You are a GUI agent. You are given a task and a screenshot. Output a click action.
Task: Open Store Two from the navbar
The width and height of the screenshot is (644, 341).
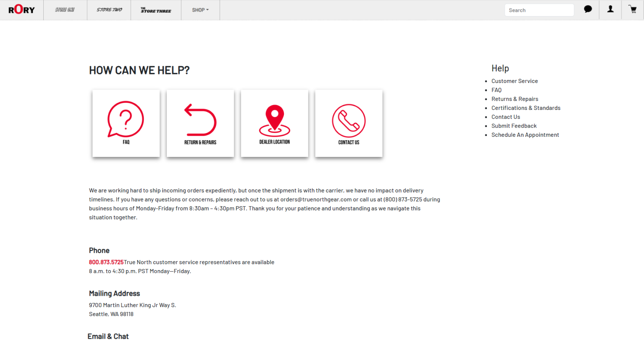pyautogui.click(x=109, y=10)
